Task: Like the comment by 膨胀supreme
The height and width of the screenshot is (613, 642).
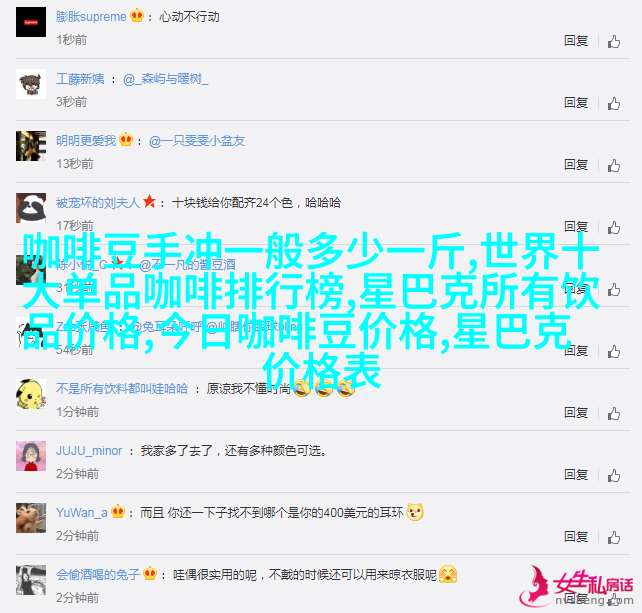Action: (613, 41)
